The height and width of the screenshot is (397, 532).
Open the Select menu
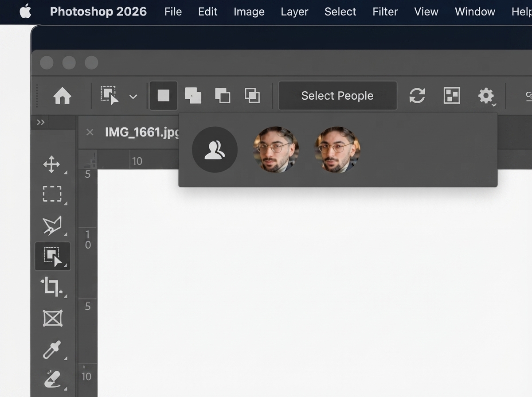click(340, 12)
